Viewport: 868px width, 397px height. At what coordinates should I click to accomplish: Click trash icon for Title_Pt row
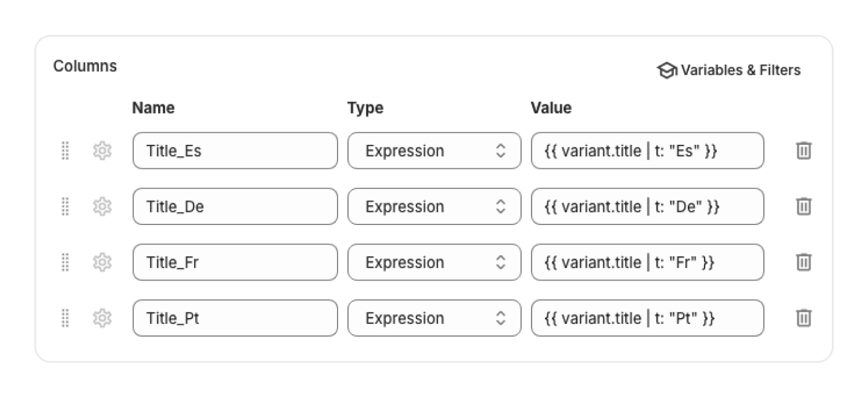coord(804,318)
